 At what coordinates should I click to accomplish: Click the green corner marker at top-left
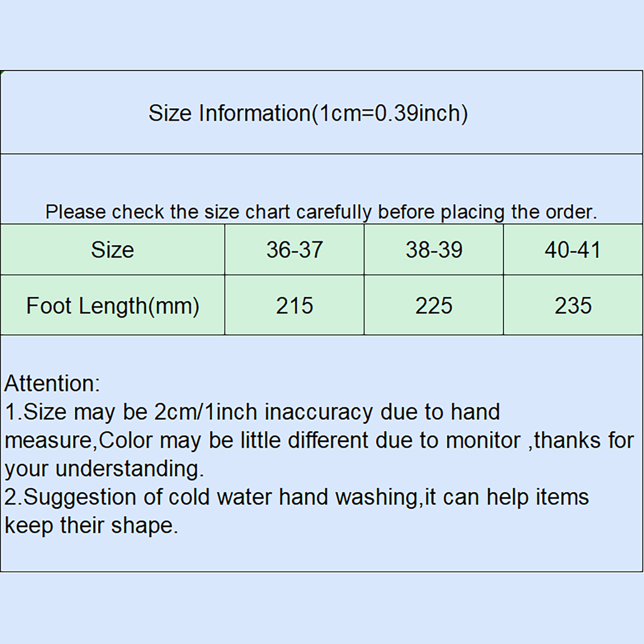[x=2, y=72]
